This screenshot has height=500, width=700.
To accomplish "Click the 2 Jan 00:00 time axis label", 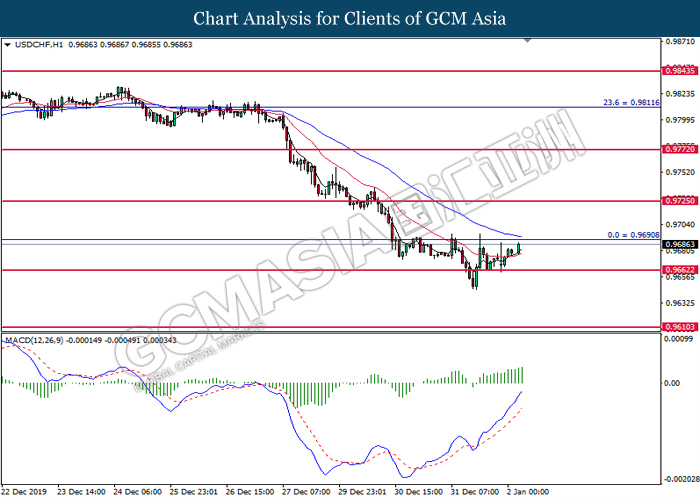I will coord(528,492).
